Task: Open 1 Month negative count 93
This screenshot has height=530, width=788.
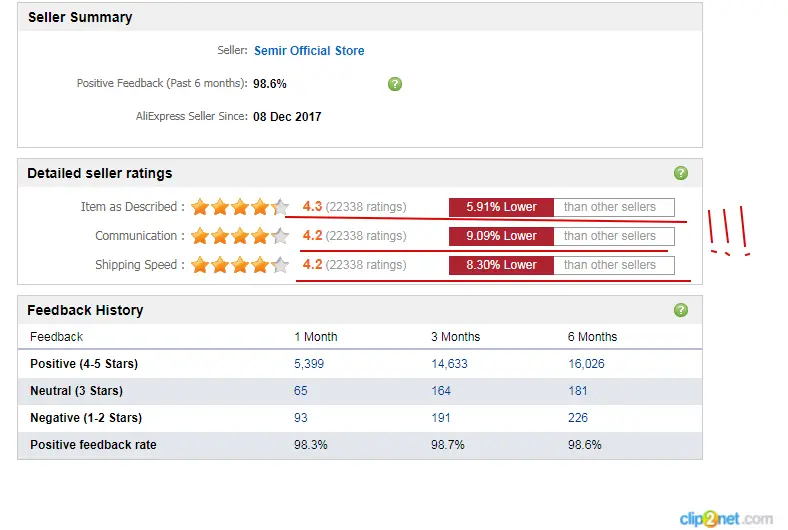Action: 301,418
